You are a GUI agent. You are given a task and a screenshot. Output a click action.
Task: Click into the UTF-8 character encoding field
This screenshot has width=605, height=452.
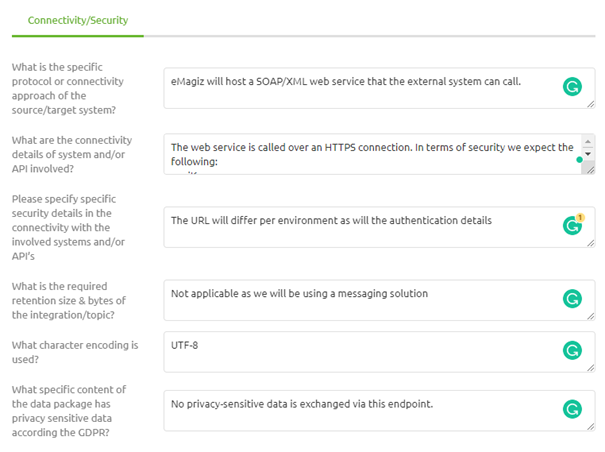[x=379, y=352]
